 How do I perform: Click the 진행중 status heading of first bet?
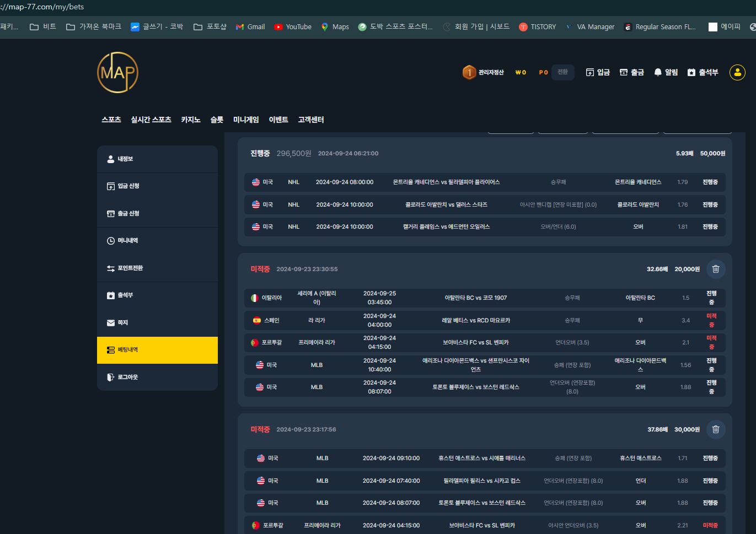click(260, 153)
